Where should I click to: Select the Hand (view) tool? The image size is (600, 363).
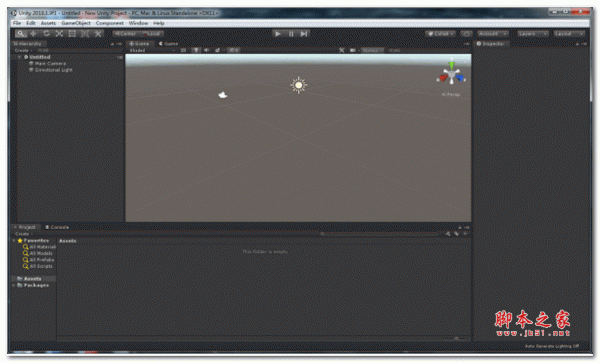click(x=20, y=34)
